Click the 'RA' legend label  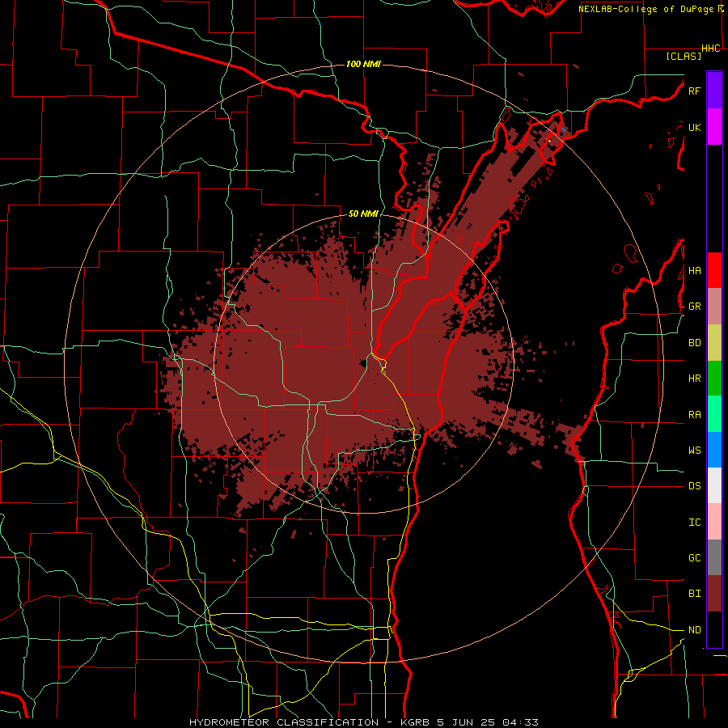click(694, 415)
